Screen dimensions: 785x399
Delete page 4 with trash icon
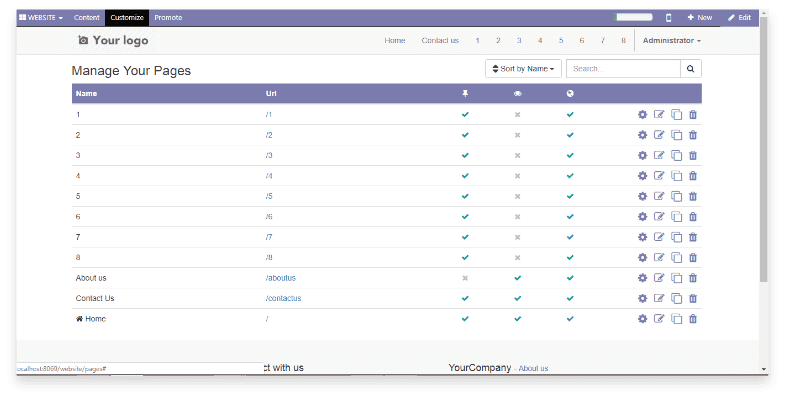(x=693, y=176)
